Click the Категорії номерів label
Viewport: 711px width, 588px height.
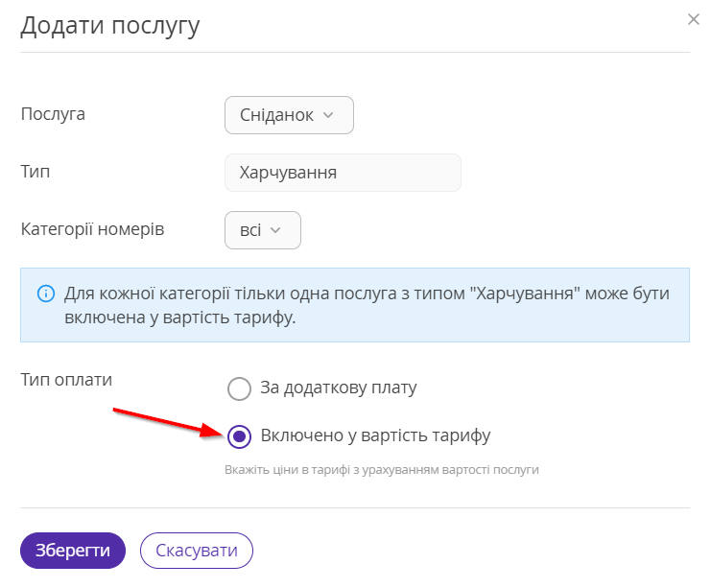[92, 229]
